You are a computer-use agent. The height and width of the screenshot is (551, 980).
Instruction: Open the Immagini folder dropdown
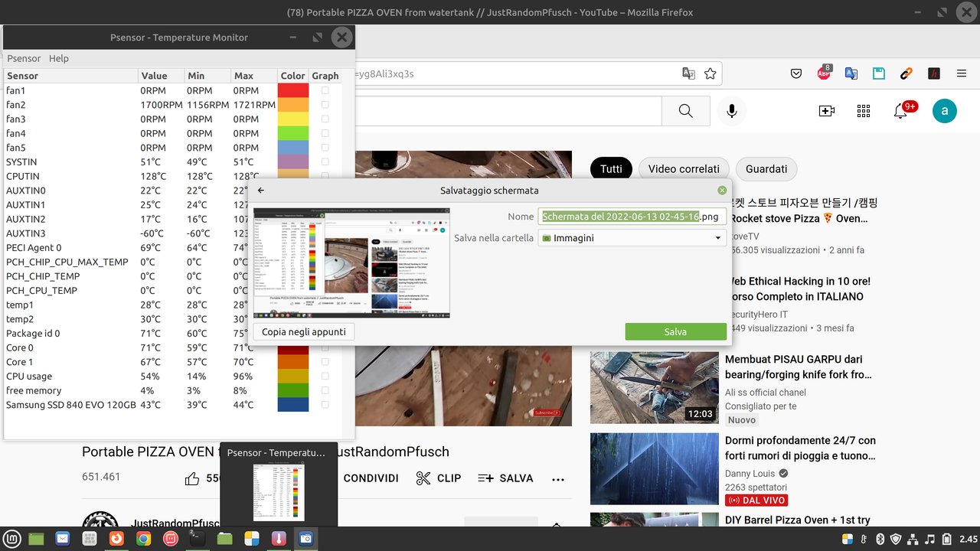pos(632,238)
